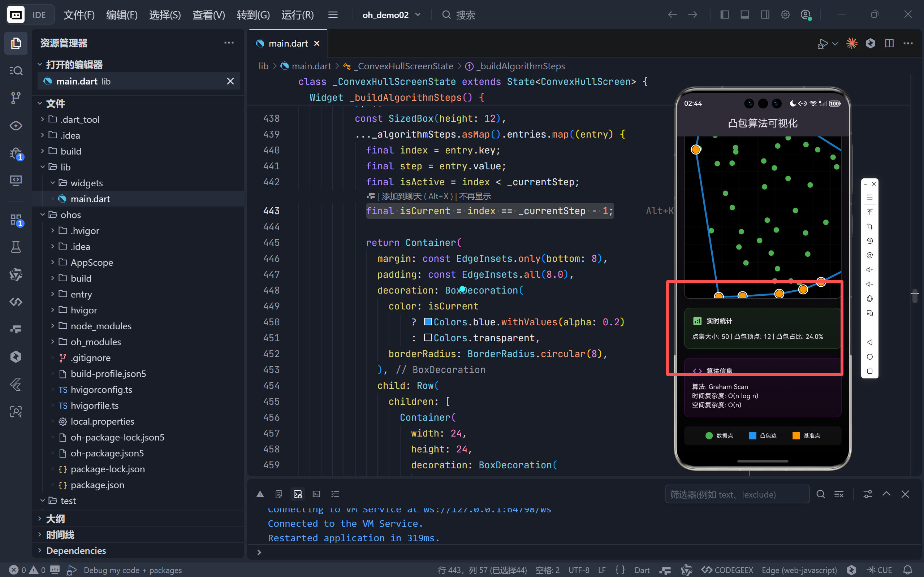
Task: Open the Run and Debug view
Action: click(16, 154)
